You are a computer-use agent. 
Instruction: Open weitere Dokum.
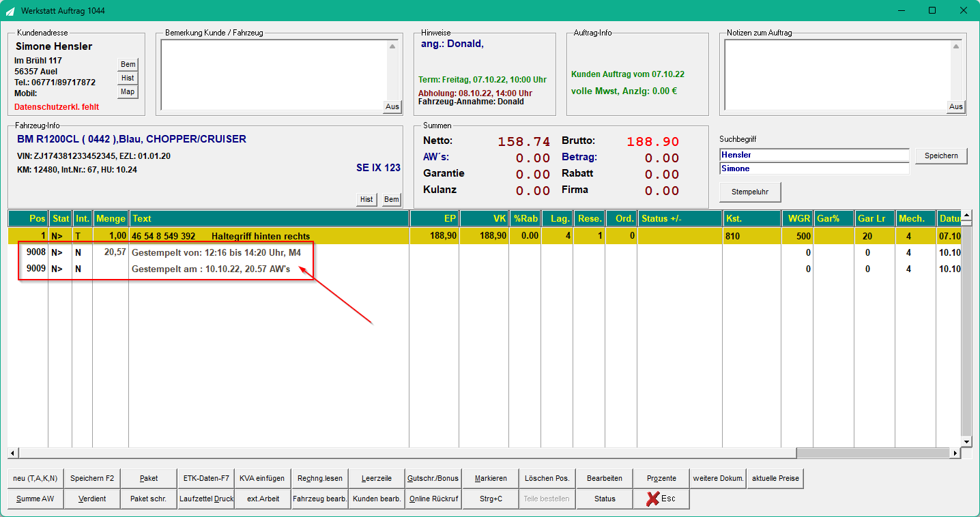point(718,478)
